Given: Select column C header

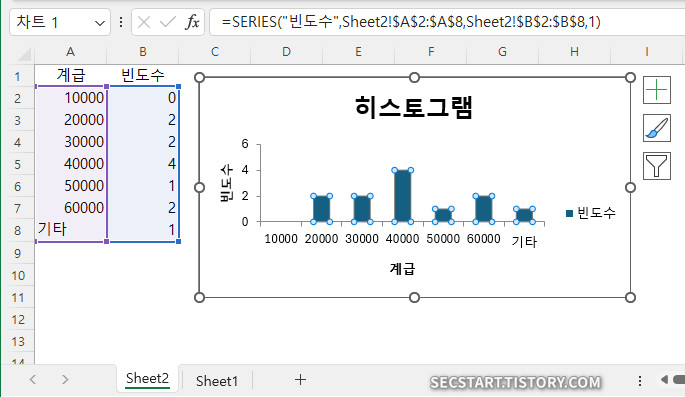Looking at the screenshot, I should [x=214, y=52].
